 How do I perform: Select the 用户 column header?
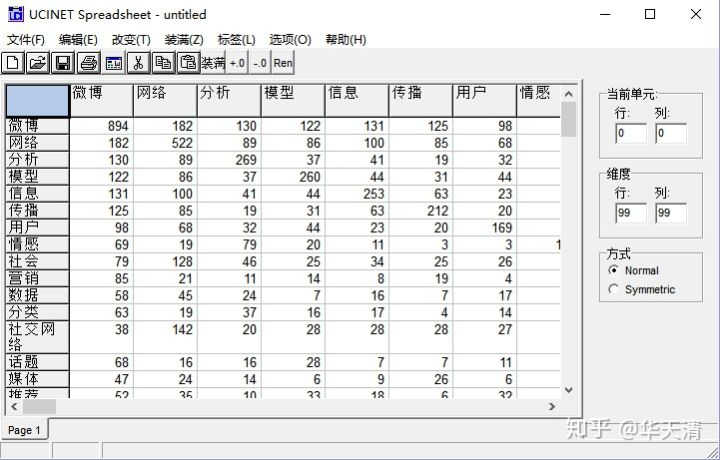point(484,101)
